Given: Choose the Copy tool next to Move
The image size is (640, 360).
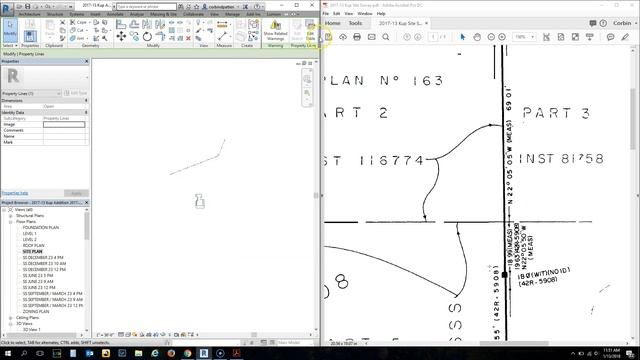Looking at the screenshot, I should click(x=134, y=37).
